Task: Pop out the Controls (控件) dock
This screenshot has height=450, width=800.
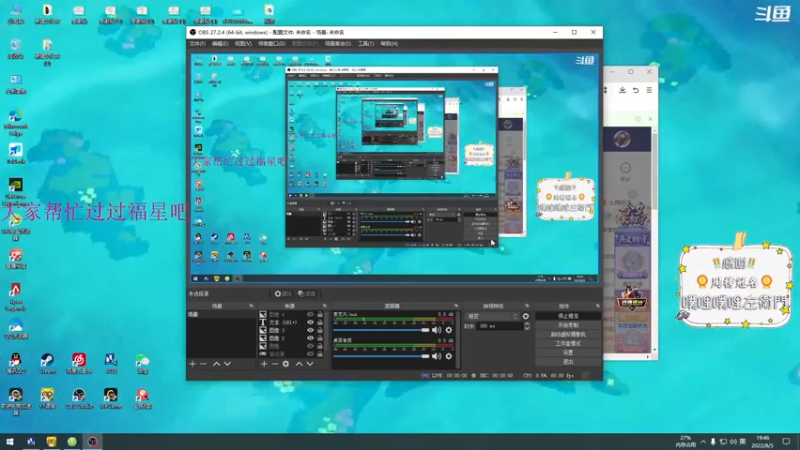Action: [597, 306]
